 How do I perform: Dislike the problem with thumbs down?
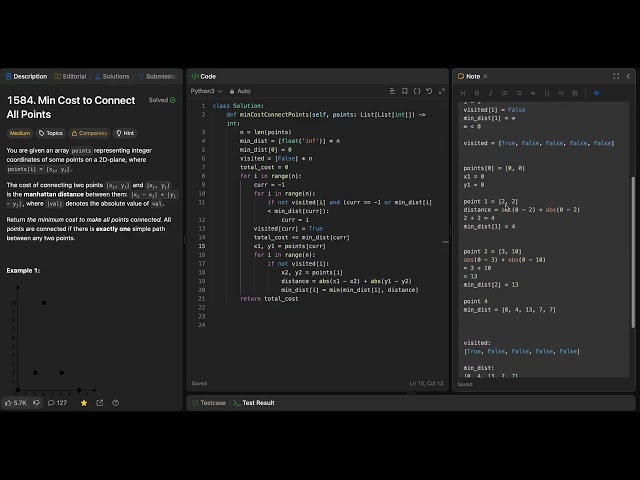[x=36, y=403]
